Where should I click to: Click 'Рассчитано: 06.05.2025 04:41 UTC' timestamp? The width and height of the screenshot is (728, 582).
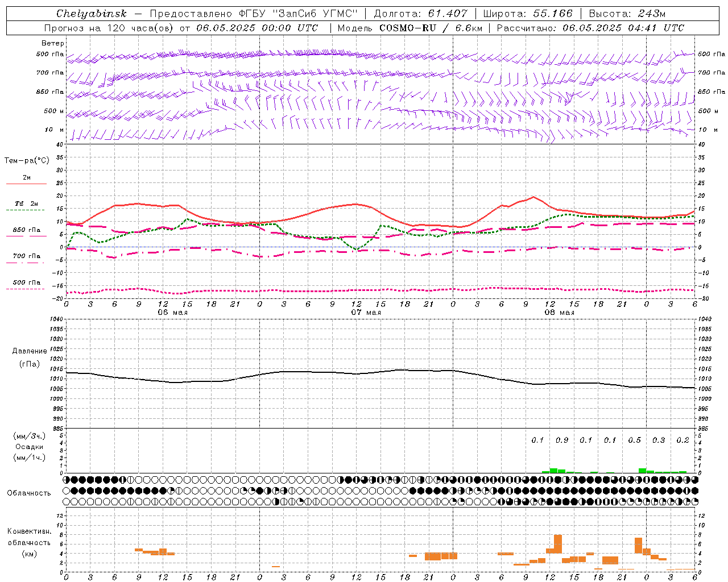[x=590, y=28]
